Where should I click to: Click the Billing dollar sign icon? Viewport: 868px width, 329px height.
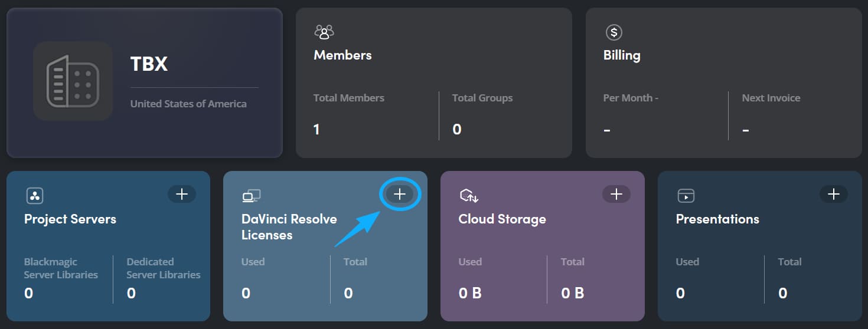[x=614, y=32]
